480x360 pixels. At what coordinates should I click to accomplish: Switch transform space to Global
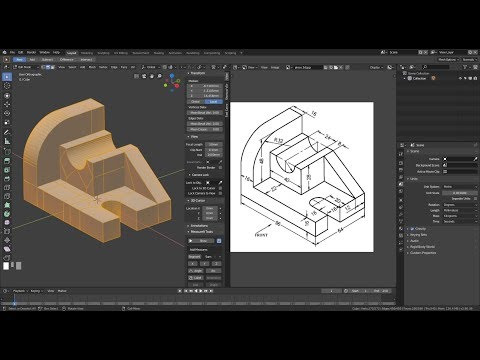click(x=196, y=102)
